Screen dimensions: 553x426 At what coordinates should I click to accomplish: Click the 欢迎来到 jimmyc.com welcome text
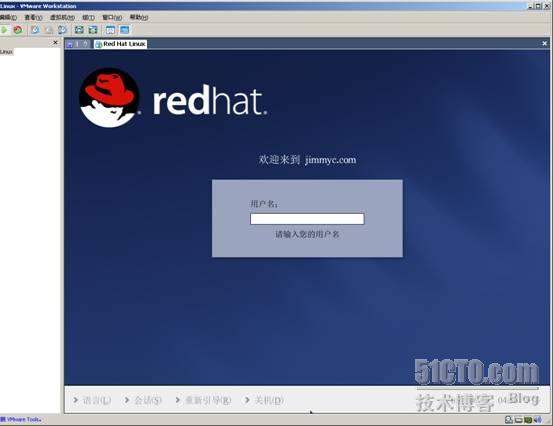(307, 160)
